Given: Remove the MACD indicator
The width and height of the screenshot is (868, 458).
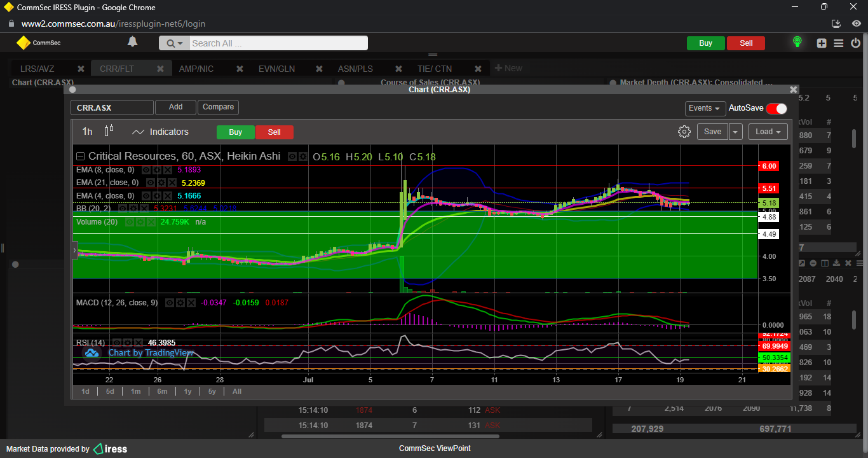Looking at the screenshot, I should [191, 303].
